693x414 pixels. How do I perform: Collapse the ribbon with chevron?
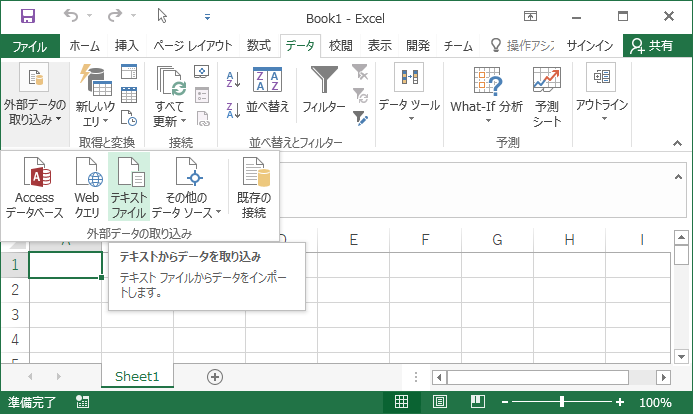[x=677, y=143]
